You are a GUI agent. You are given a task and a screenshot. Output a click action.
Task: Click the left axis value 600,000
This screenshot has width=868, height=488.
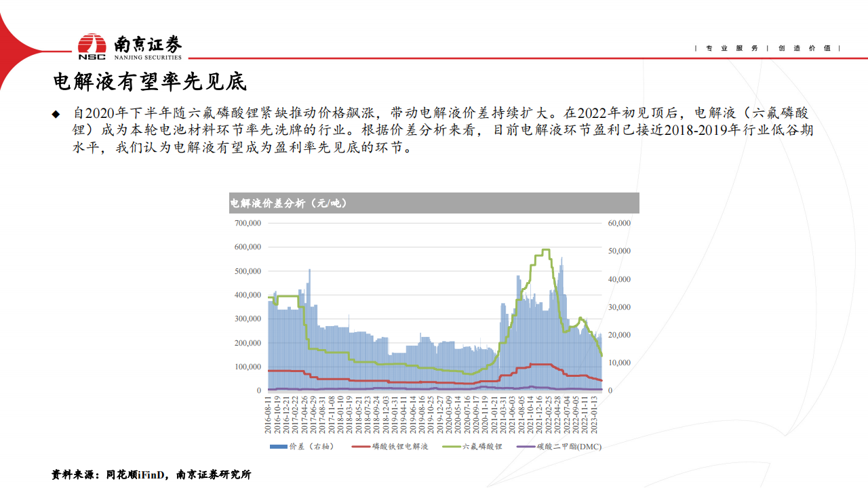pyautogui.click(x=248, y=247)
